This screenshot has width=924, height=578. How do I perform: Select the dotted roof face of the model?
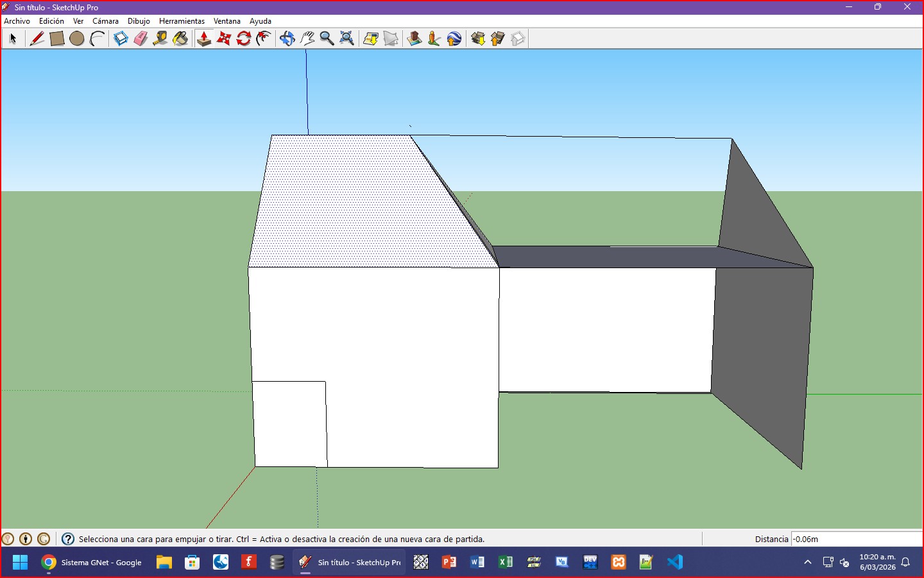point(359,205)
